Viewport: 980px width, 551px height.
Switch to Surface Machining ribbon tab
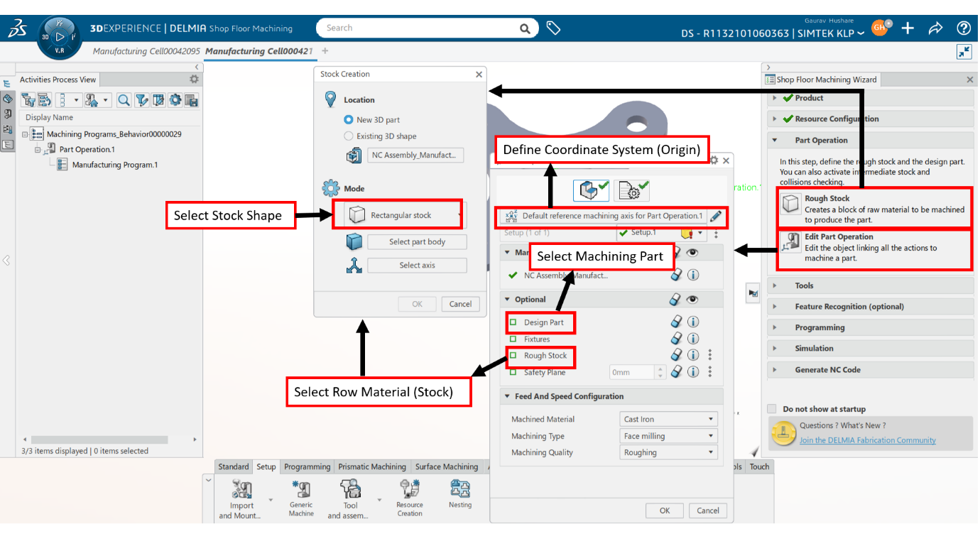[447, 467]
